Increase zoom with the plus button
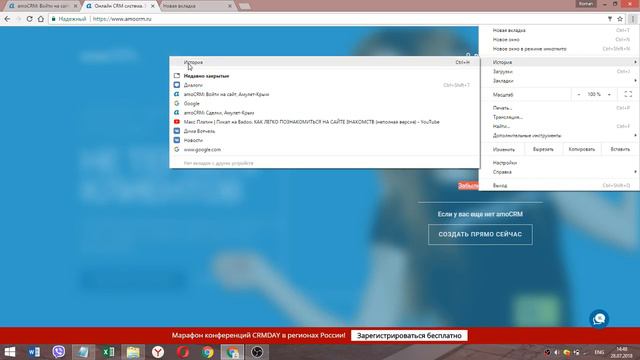Screen dimensions: 640x360 [609, 94]
